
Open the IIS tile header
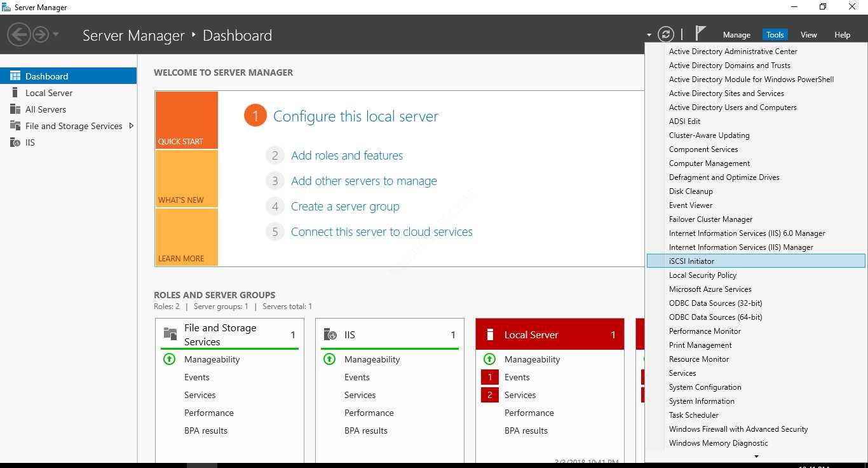390,334
